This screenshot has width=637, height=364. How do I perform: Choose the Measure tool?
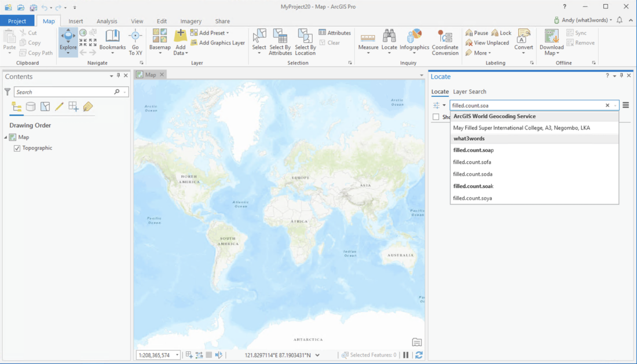tap(368, 42)
